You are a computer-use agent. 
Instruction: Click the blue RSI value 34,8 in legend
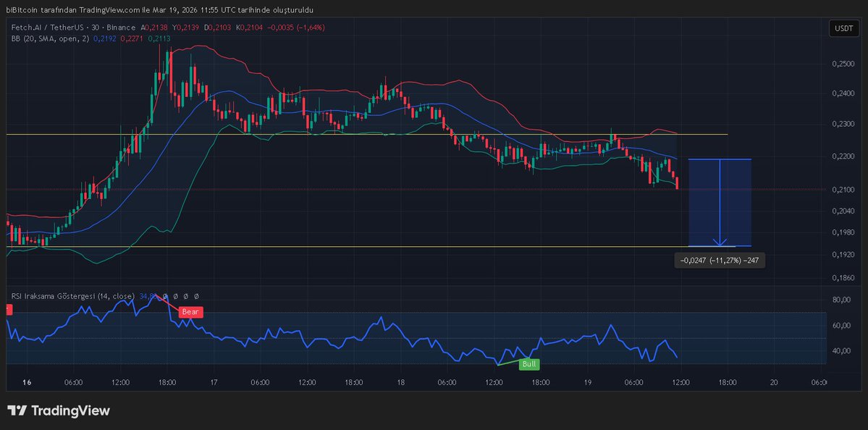(x=147, y=297)
